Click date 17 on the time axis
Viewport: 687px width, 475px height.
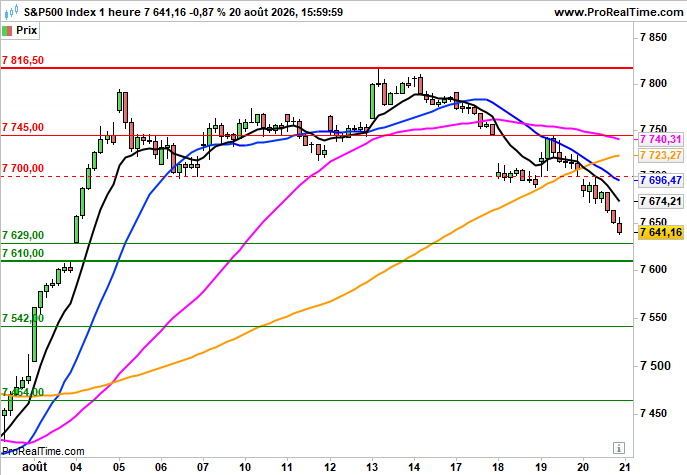pos(456,467)
